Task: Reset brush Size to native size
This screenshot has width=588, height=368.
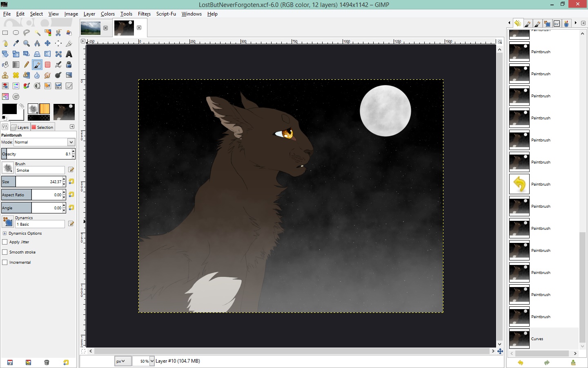Action: coord(71,182)
